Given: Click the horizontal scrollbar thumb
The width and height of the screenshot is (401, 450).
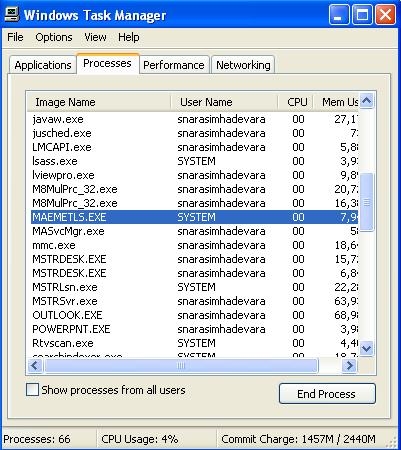Looking at the screenshot, I should click(181, 366).
